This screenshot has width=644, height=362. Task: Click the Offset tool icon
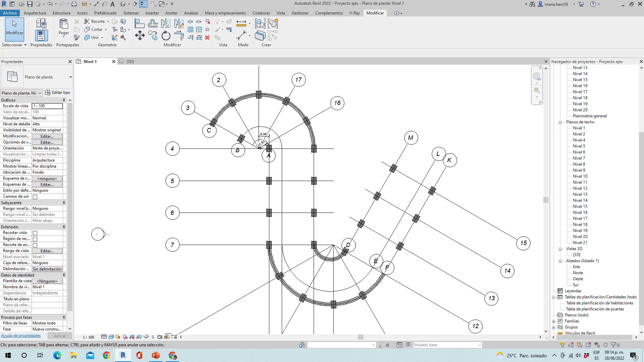tap(153, 23)
